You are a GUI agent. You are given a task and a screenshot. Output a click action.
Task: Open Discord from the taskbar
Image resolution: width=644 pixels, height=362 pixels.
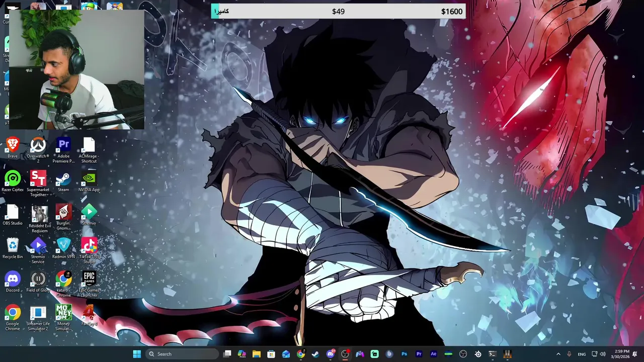pyautogui.click(x=331, y=354)
